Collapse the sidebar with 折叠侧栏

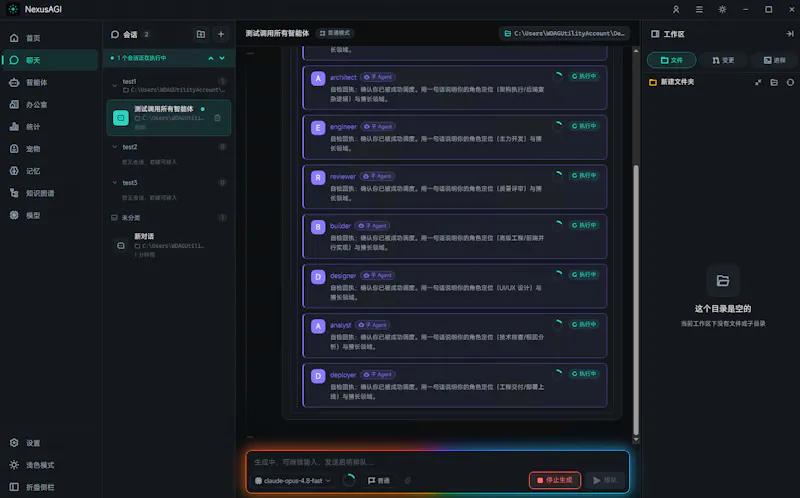[x=49, y=487]
